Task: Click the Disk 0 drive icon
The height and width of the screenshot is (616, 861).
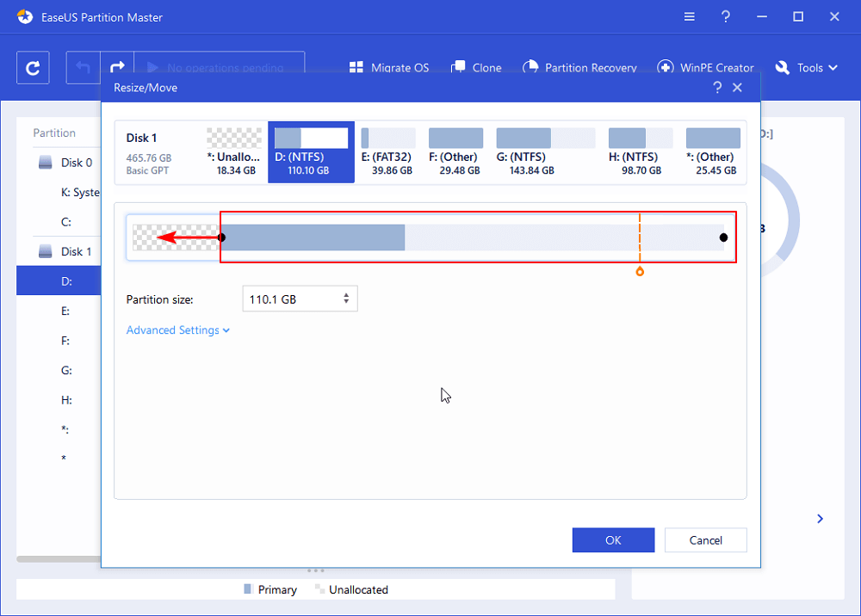Action: click(45, 163)
